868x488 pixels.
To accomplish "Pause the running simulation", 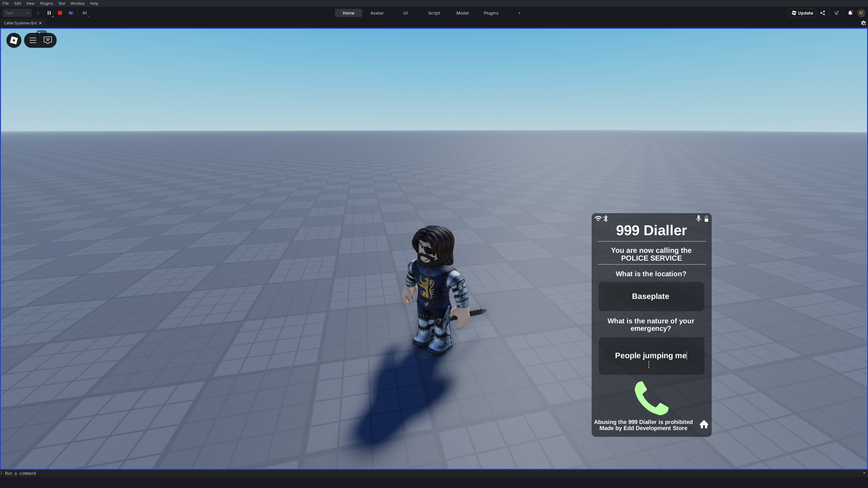I will (x=50, y=13).
